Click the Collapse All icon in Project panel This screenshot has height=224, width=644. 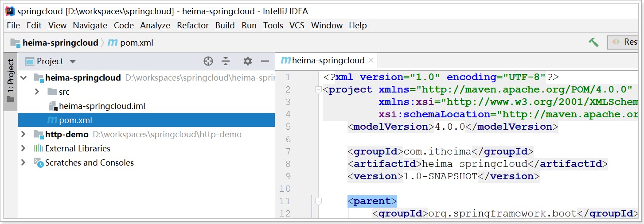click(226, 61)
